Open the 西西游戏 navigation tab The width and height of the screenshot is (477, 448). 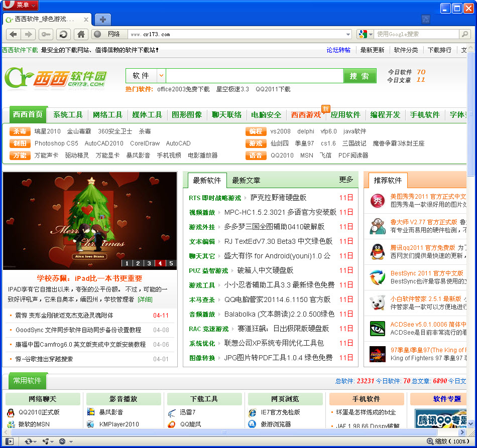click(x=306, y=115)
